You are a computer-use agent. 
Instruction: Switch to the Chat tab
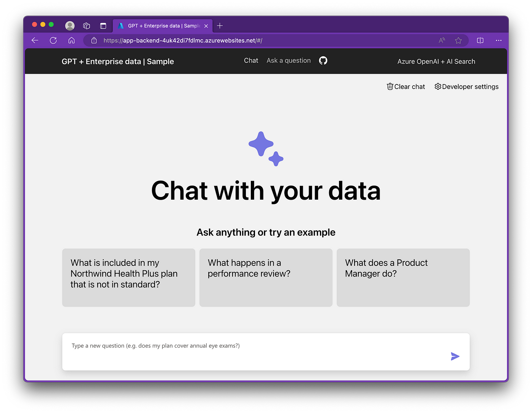(x=251, y=60)
